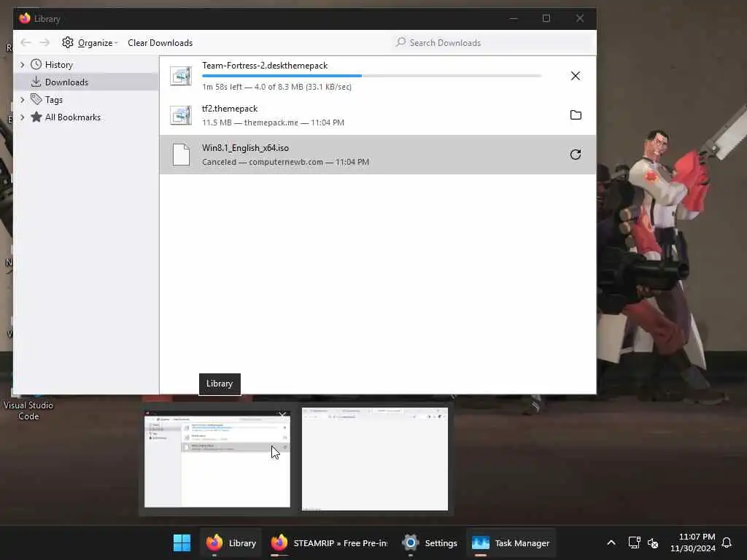The height and width of the screenshot is (560, 747).
Task: Click the Library window Firefox logo
Action: [x=25, y=18]
